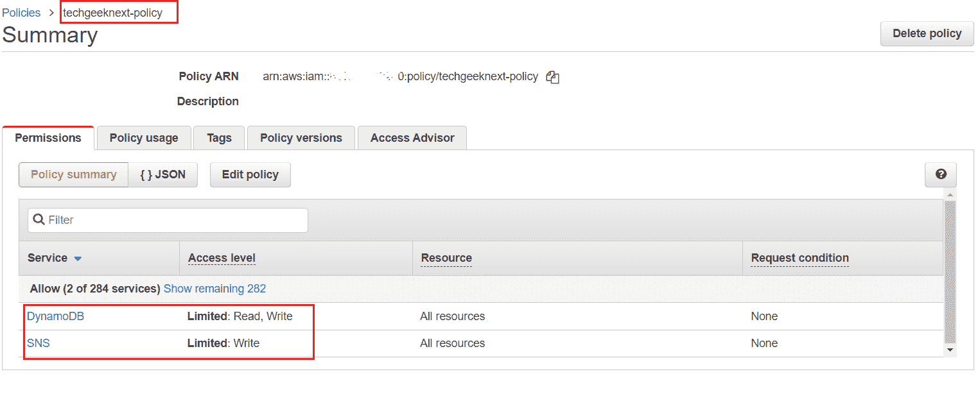The width and height of the screenshot is (980, 417).
Task: Copy the Policy ARN using copy icon
Action: [x=552, y=77]
